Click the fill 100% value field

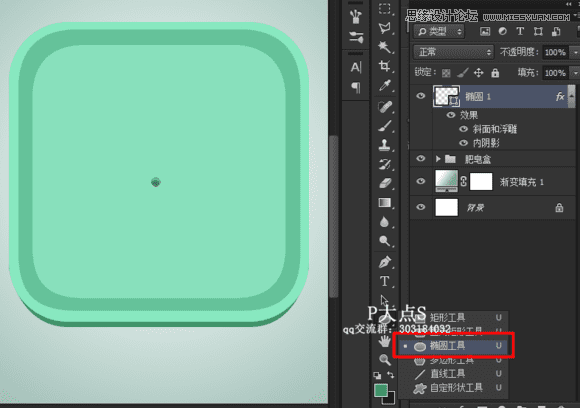coord(556,73)
